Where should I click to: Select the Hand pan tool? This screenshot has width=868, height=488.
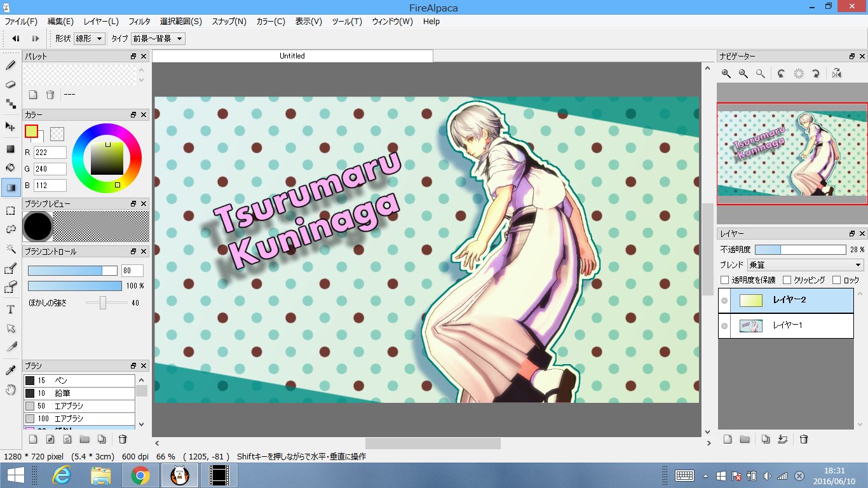(10, 390)
